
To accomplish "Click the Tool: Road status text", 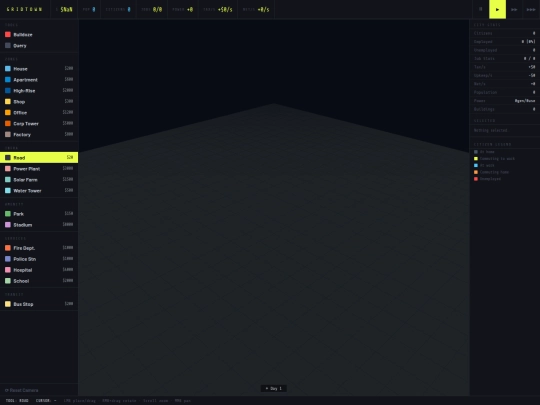I will tap(17, 401).
